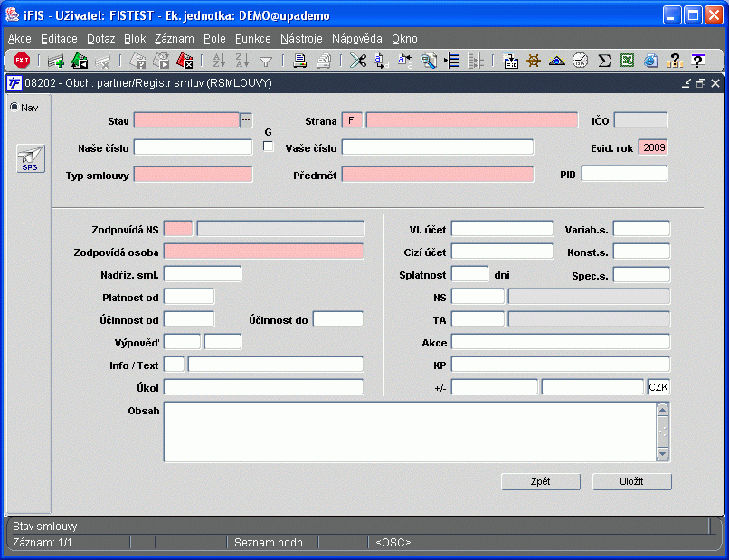
Task: Click the printer icon in toolbar
Action: coord(299,61)
